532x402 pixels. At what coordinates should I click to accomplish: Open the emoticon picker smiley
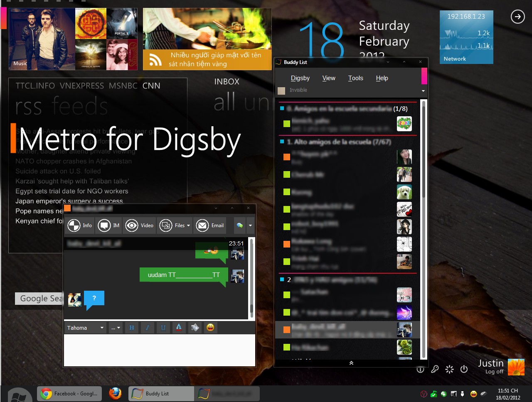(210, 328)
